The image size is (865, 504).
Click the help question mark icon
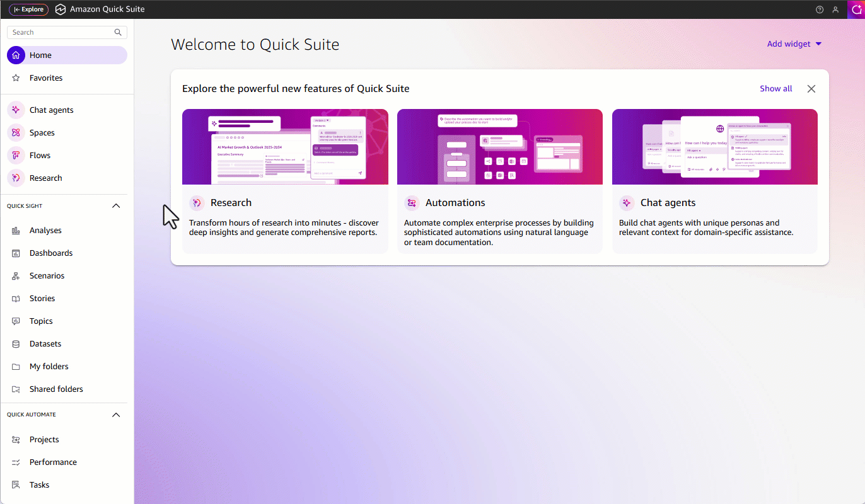click(820, 9)
